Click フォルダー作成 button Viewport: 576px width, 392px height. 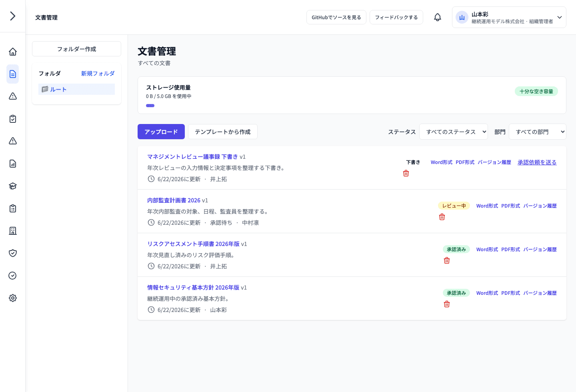(76, 49)
